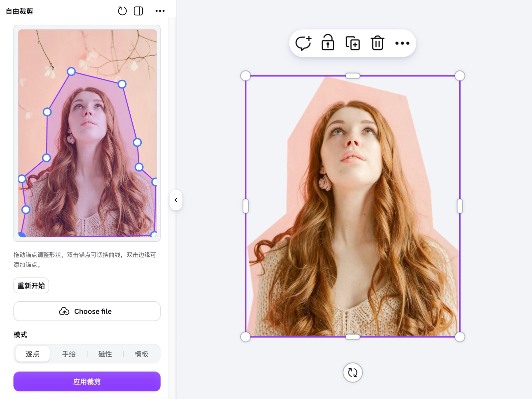Toggle the side panel layout icon
Image resolution: width=532 pixels, height=399 pixels.
[138, 11]
